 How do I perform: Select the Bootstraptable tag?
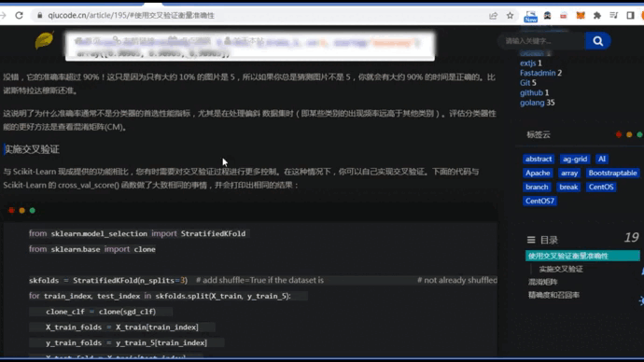[612, 173]
